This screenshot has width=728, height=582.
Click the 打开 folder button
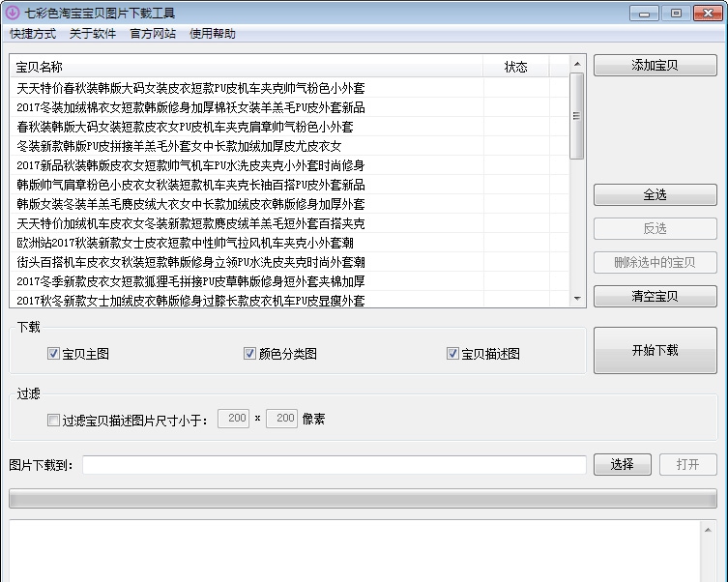click(x=688, y=464)
